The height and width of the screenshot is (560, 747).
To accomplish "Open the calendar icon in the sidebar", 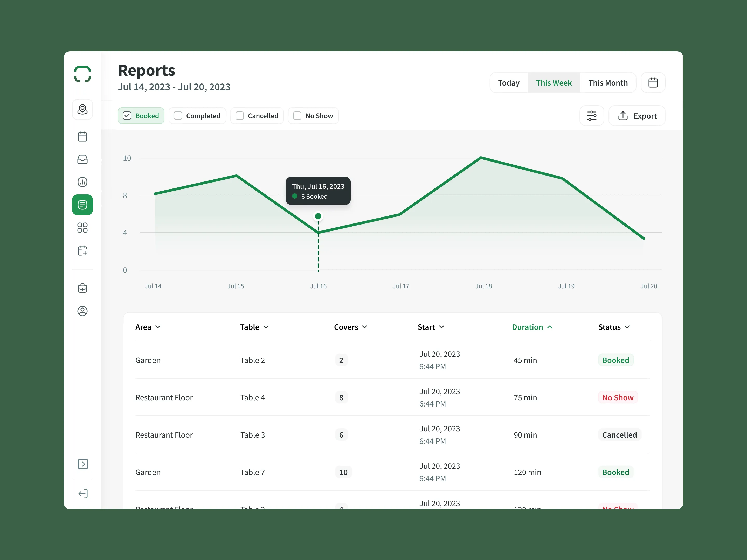I will coord(82,136).
